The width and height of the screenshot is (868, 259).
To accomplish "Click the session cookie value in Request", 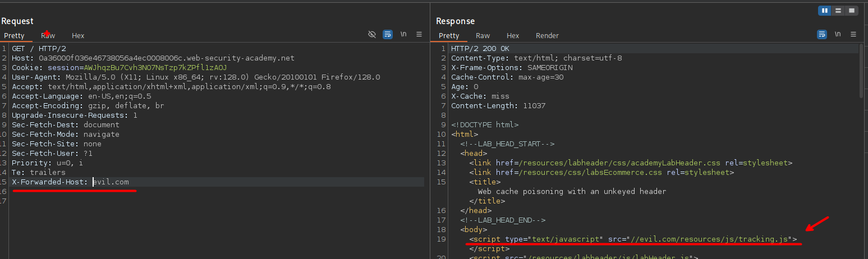I will [x=155, y=68].
